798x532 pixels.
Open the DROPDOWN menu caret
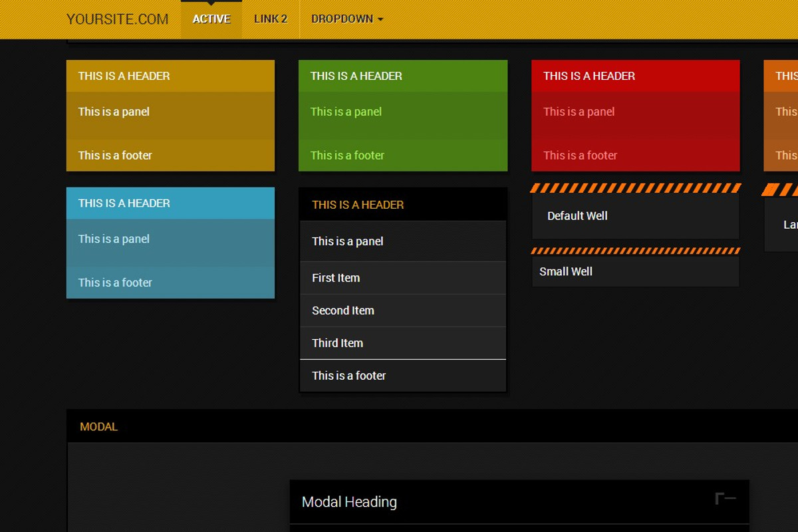point(380,19)
